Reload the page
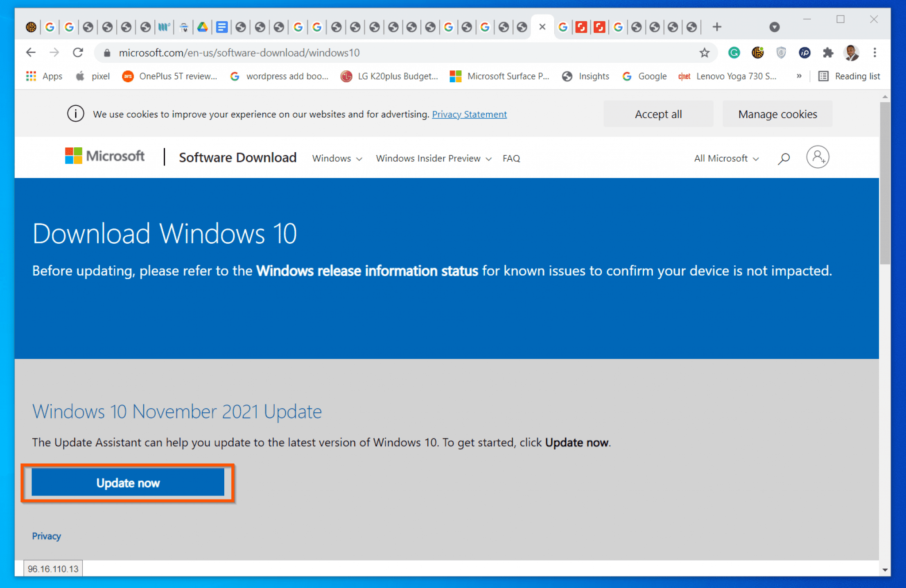The height and width of the screenshot is (588, 906). point(78,52)
